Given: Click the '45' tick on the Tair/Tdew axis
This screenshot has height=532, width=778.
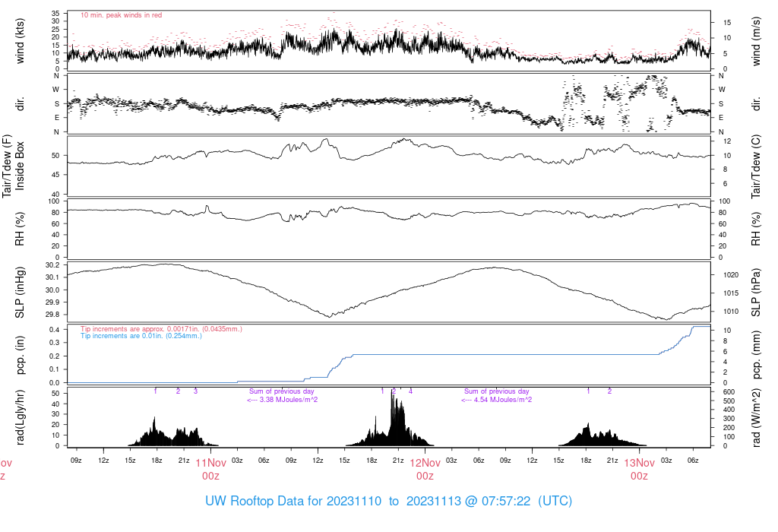Looking at the screenshot, I should click(55, 175).
